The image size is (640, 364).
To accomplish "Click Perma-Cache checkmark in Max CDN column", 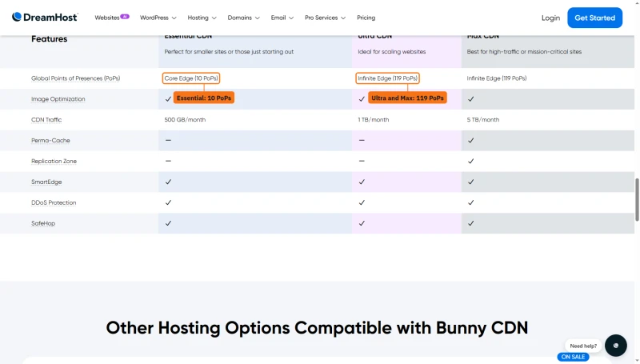I will tap(470, 140).
